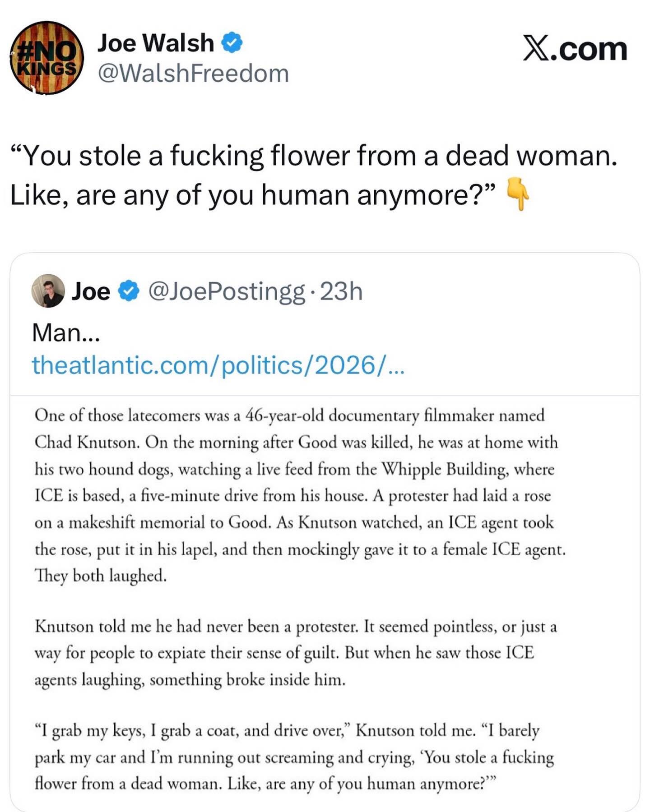Image resolution: width=650 pixels, height=812 pixels.
Task: Click the "Man..." quoted post text
Action: click(x=66, y=333)
